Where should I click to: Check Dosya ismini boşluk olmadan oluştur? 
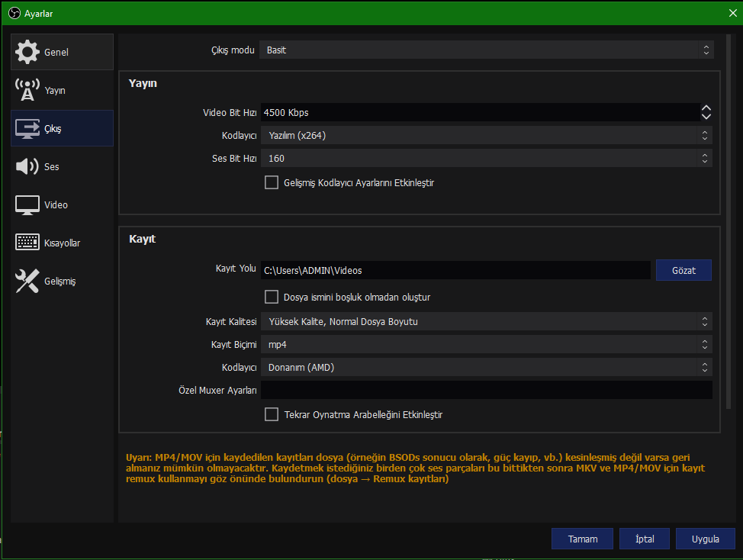tap(272, 297)
